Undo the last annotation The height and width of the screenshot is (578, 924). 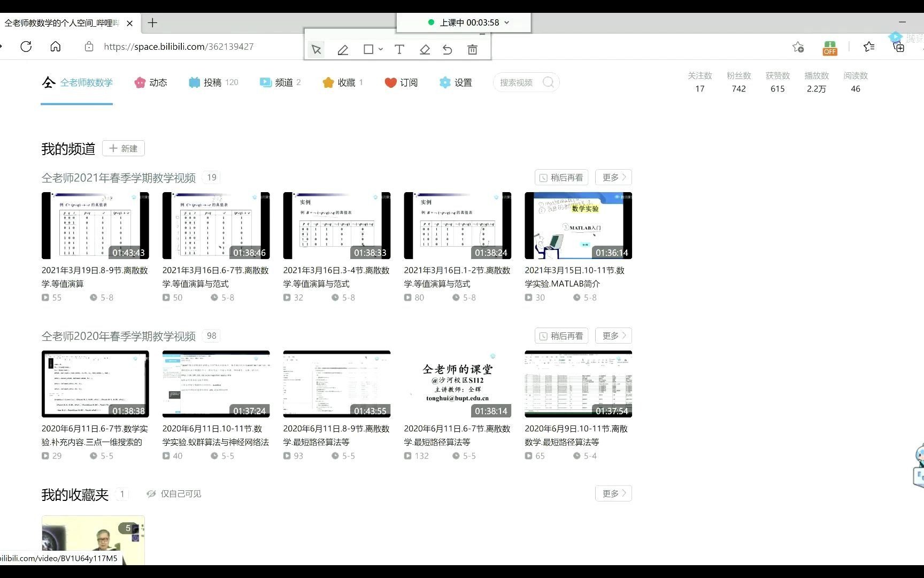click(x=448, y=50)
